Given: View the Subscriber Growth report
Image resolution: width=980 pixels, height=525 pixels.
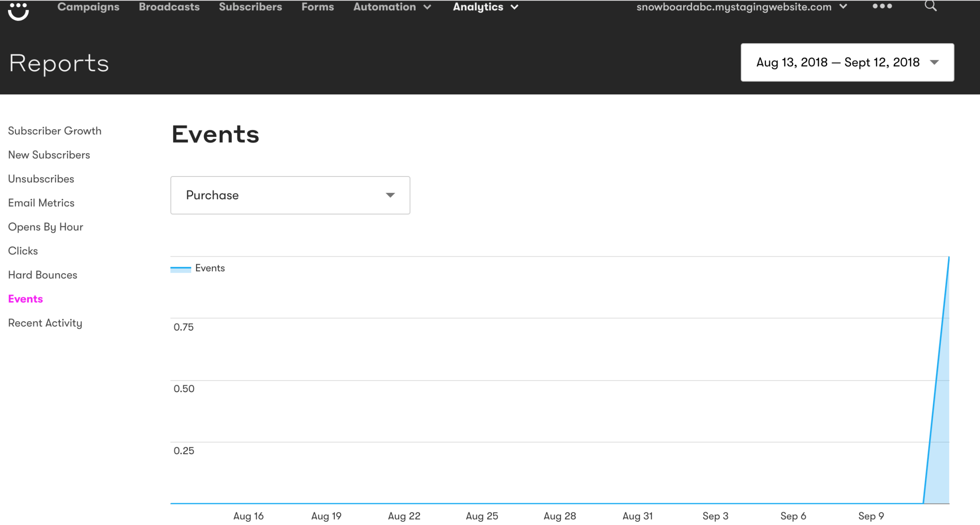Looking at the screenshot, I should [x=54, y=131].
